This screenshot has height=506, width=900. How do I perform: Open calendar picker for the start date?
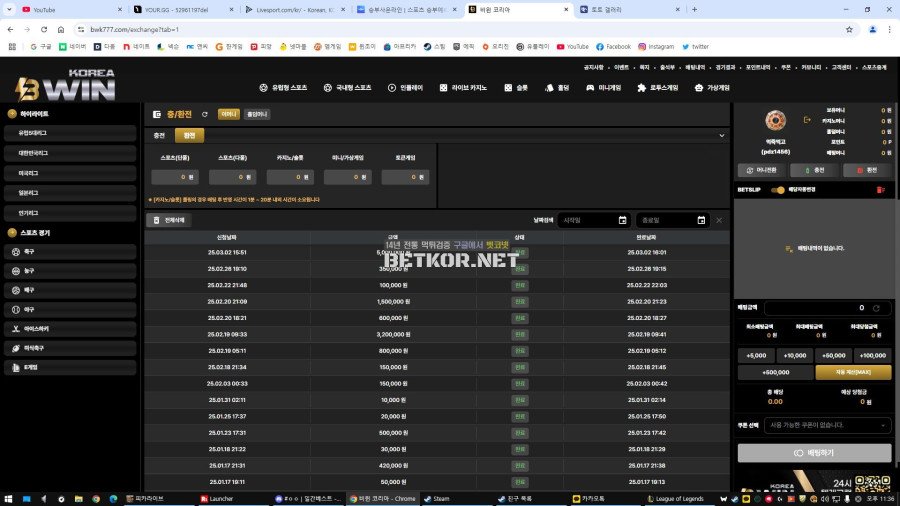(x=622, y=220)
